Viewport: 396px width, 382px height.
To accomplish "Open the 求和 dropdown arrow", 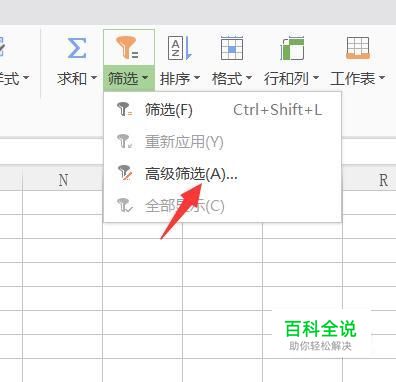I will (94, 78).
